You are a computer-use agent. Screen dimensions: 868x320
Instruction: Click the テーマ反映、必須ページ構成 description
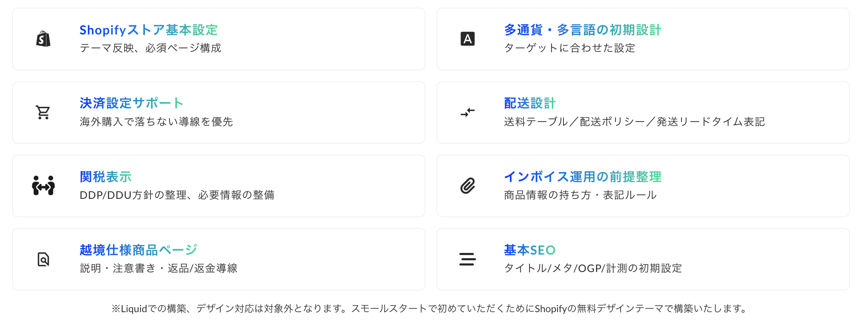[x=150, y=48]
